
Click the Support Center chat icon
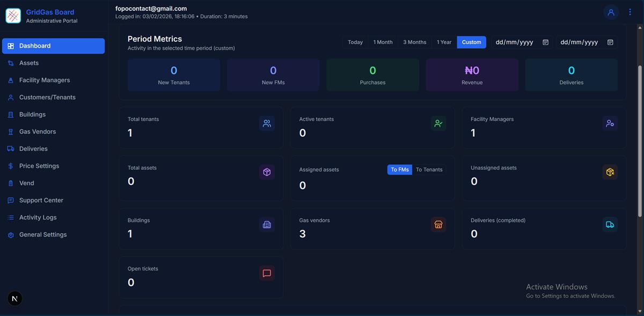(x=11, y=201)
